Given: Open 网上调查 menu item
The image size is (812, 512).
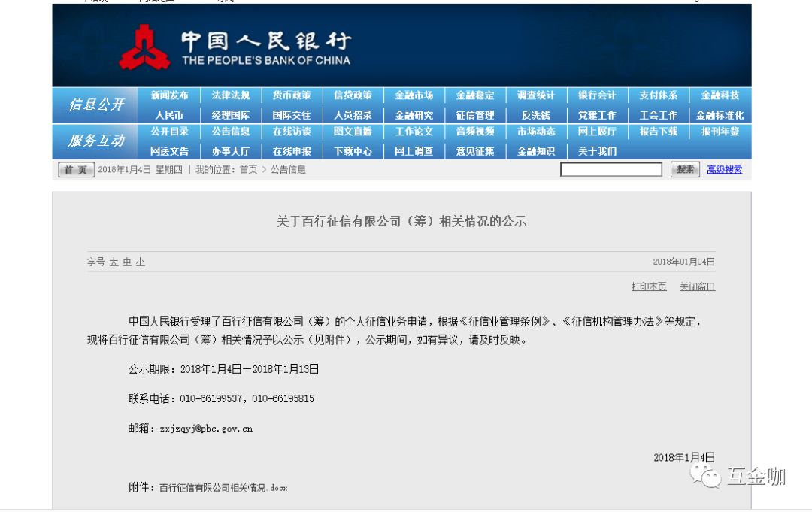Looking at the screenshot, I should 414,151.
